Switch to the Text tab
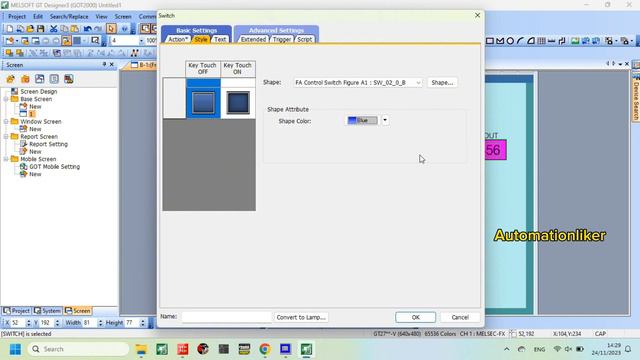 (x=220, y=39)
